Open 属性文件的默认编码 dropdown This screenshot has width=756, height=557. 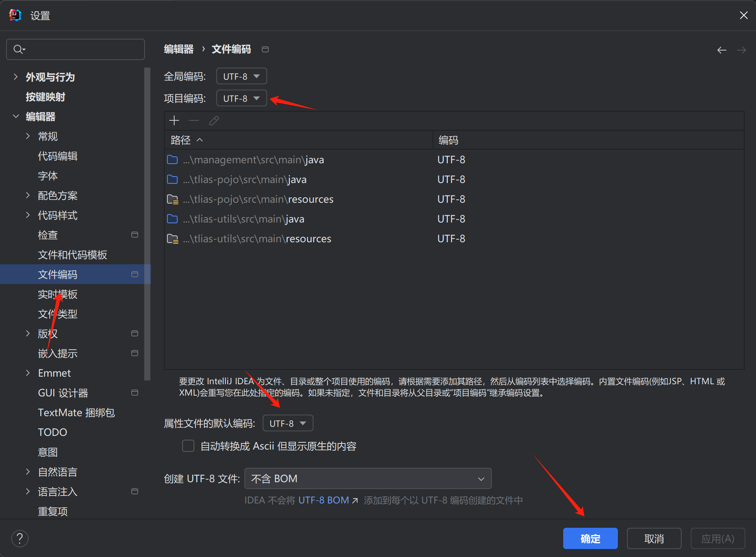click(x=288, y=423)
